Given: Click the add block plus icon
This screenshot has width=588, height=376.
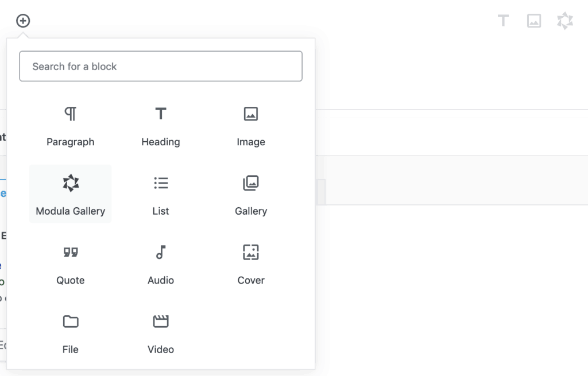Looking at the screenshot, I should (x=23, y=21).
